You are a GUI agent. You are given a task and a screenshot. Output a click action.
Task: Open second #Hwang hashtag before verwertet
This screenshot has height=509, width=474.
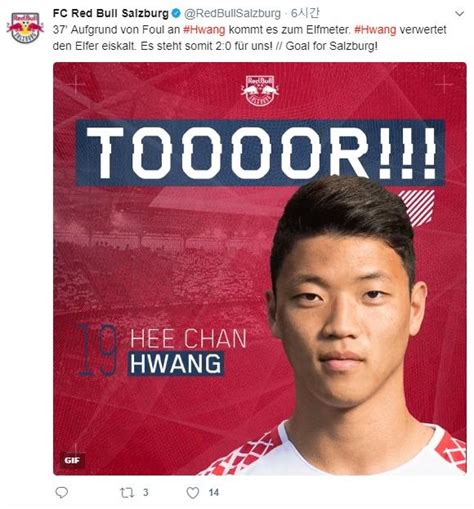coord(375,30)
